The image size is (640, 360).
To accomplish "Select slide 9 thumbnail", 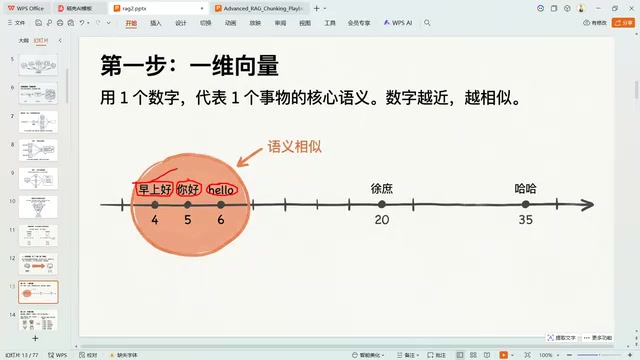I will (38, 178).
